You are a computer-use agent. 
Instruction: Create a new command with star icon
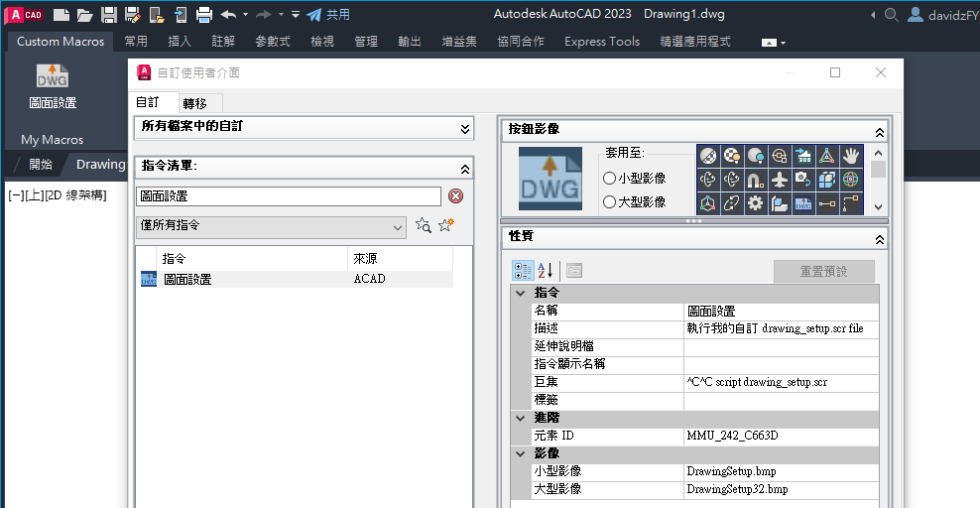pos(446,225)
